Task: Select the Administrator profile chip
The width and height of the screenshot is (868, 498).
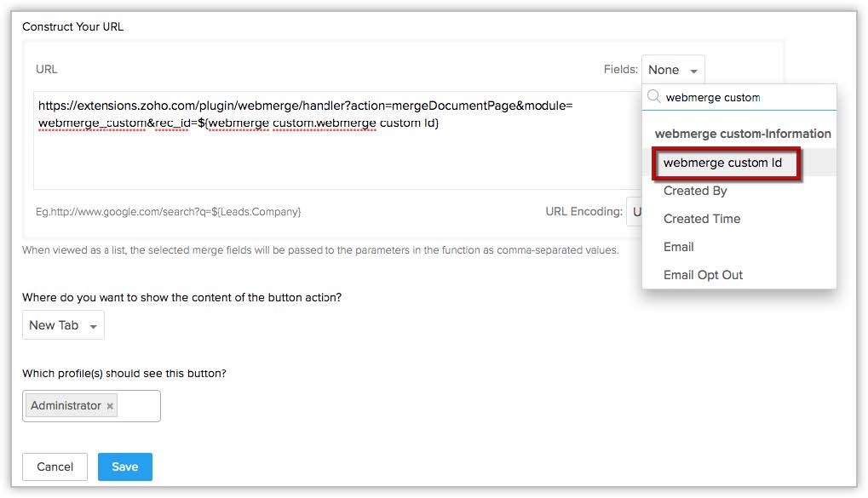Action: point(66,406)
